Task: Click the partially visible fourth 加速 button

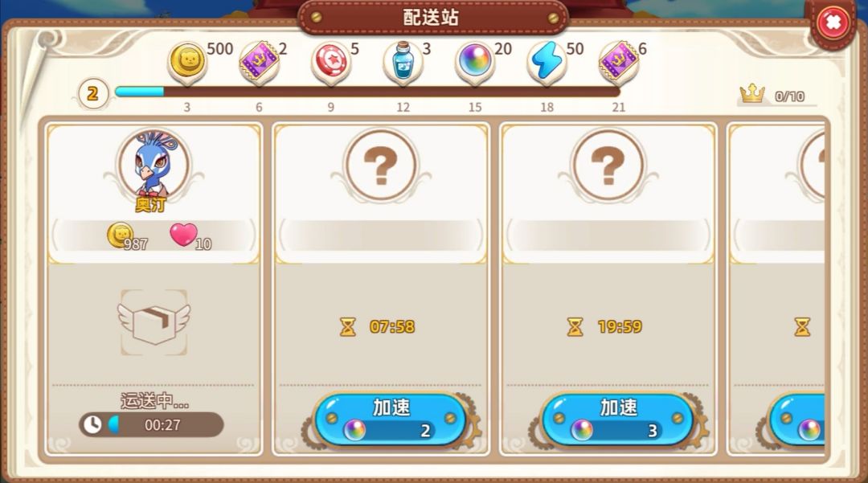Action: coord(797,420)
